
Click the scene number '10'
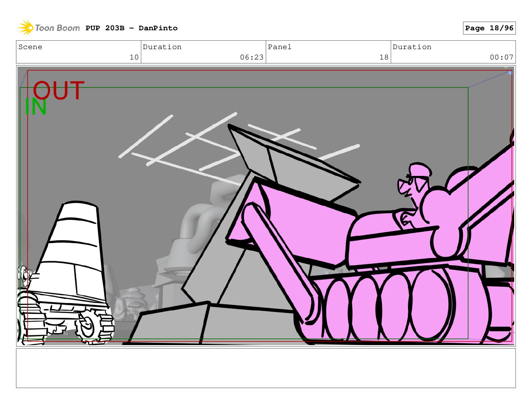coord(134,57)
